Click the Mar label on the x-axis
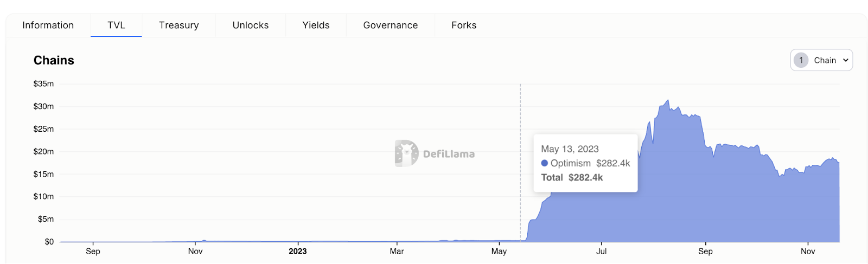This screenshot has width=868, height=264. coord(397,252)
